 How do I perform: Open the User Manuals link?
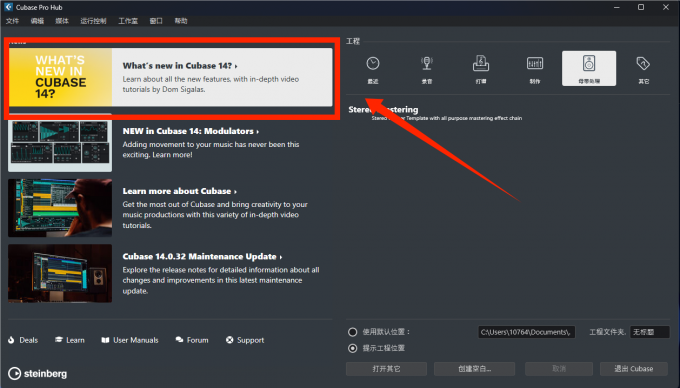[130, 340]
